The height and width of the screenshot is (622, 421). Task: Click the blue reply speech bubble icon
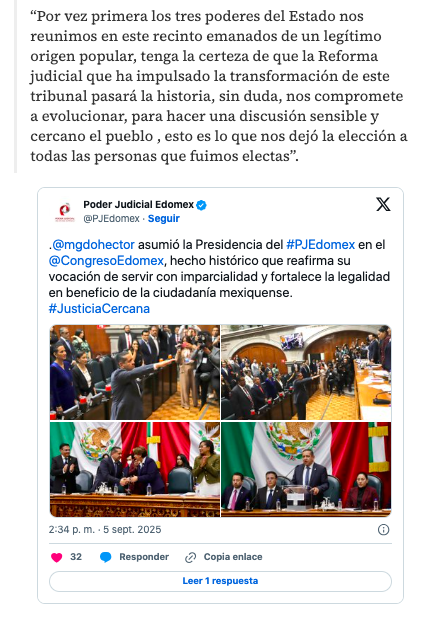click(x=106, y=557)
